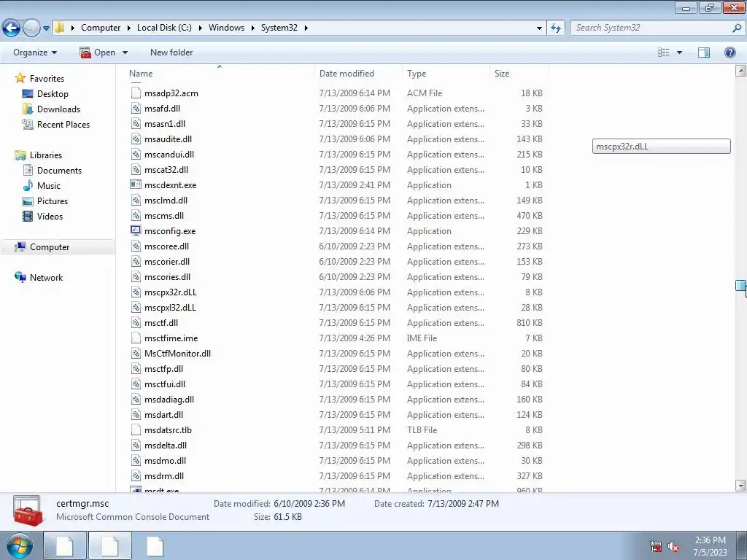The height and width of the screenshot is (560, 747).
Task: Expand the arrow after Computer breadcrumb
Action: (x=128, y=28)
